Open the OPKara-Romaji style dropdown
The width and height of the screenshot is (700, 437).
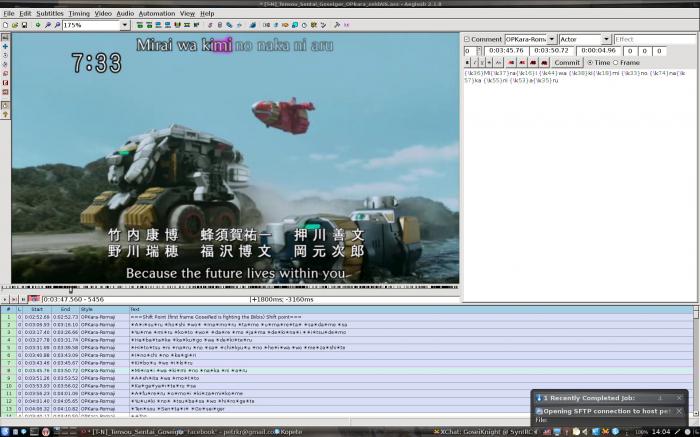pyautogui.click(x=552, y=39)
